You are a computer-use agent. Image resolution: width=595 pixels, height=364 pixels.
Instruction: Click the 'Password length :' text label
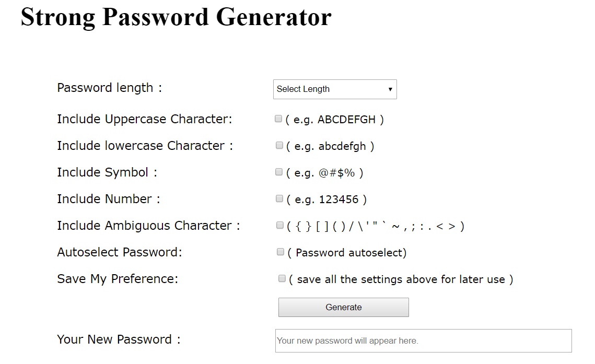[x=110, y=88]
